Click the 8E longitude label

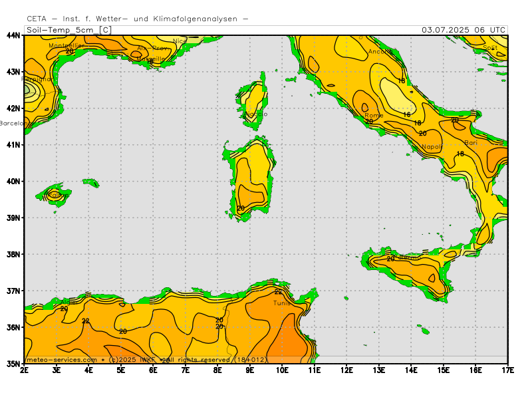coord(217,370)
